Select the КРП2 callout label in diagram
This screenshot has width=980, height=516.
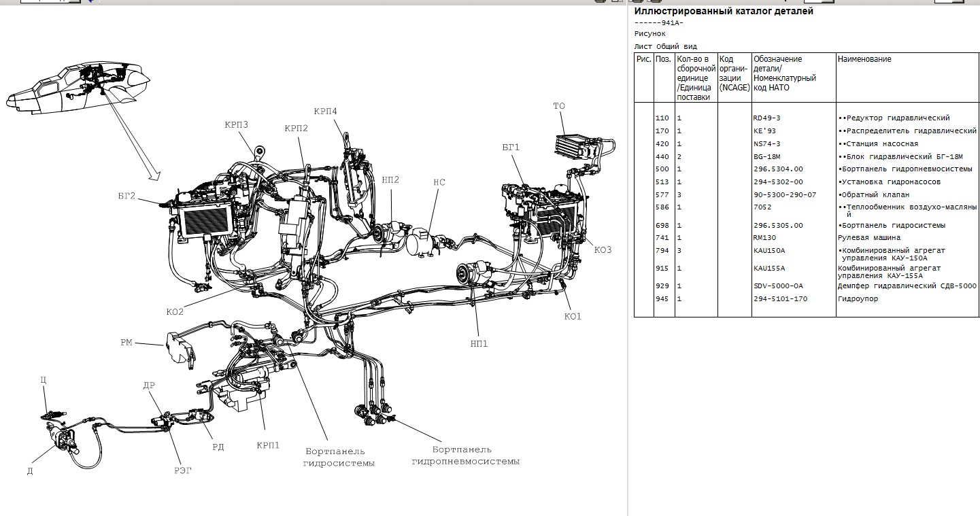pyautogui.click(x=297, y=128)
